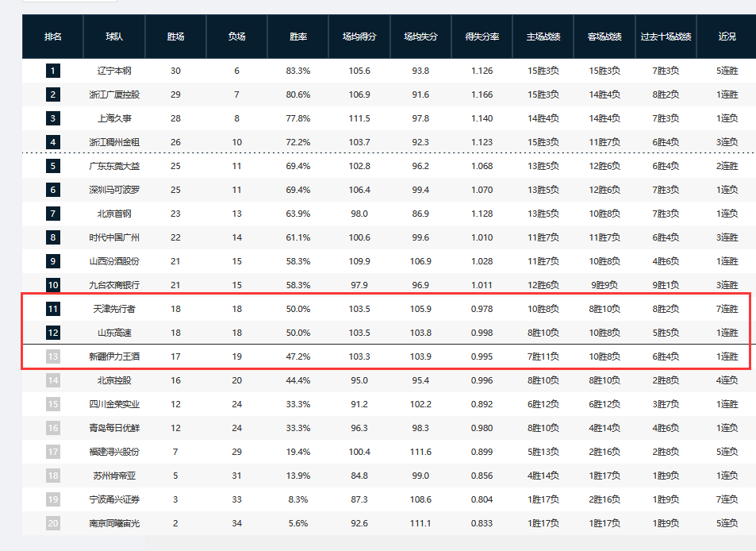Click rank badge 7 for 北京首钢
Image resolution: width=756 pixels, height=551 pixels.
click(x=53, y=214)
